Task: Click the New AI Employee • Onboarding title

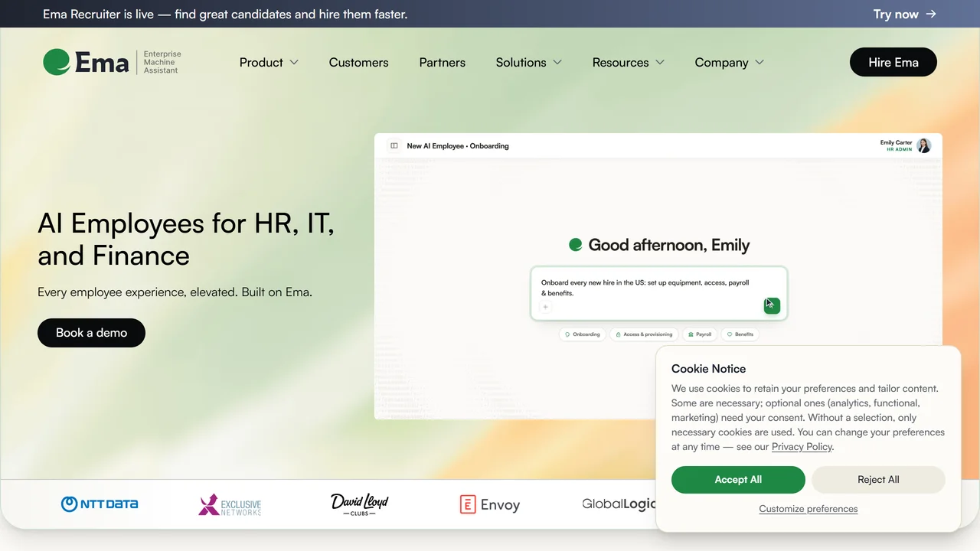Action: 458,145
